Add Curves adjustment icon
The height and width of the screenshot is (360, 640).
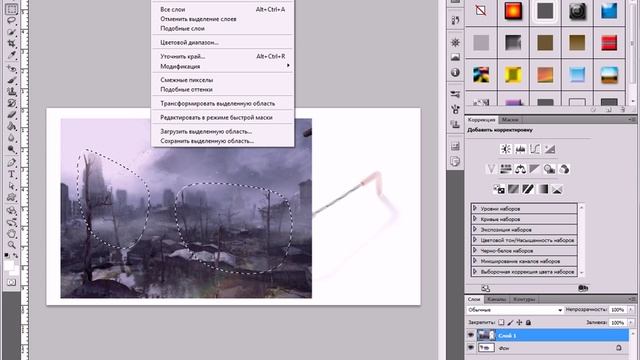[535, 149]
